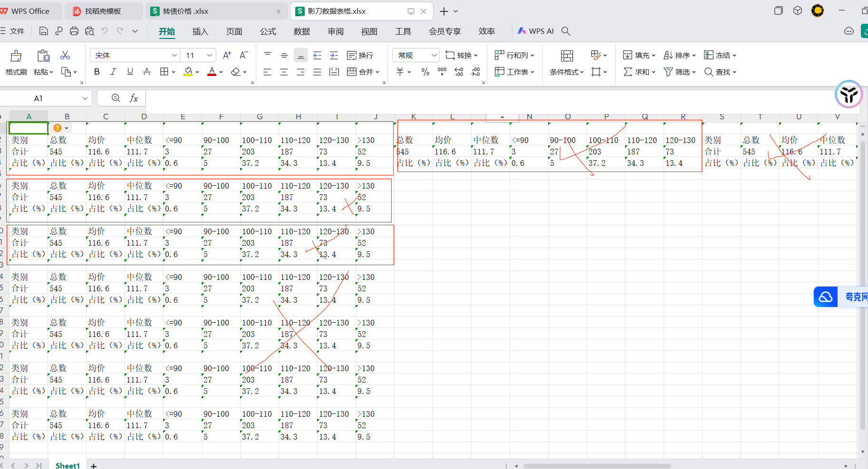Click the Format Painter (格式刷) icon
The width and height of the screenshot is (868, 469).
(x=16, y=56)
